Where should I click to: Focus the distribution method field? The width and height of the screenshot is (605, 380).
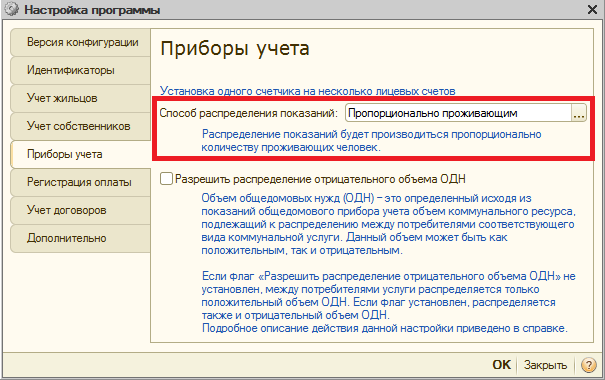[458, 113]
